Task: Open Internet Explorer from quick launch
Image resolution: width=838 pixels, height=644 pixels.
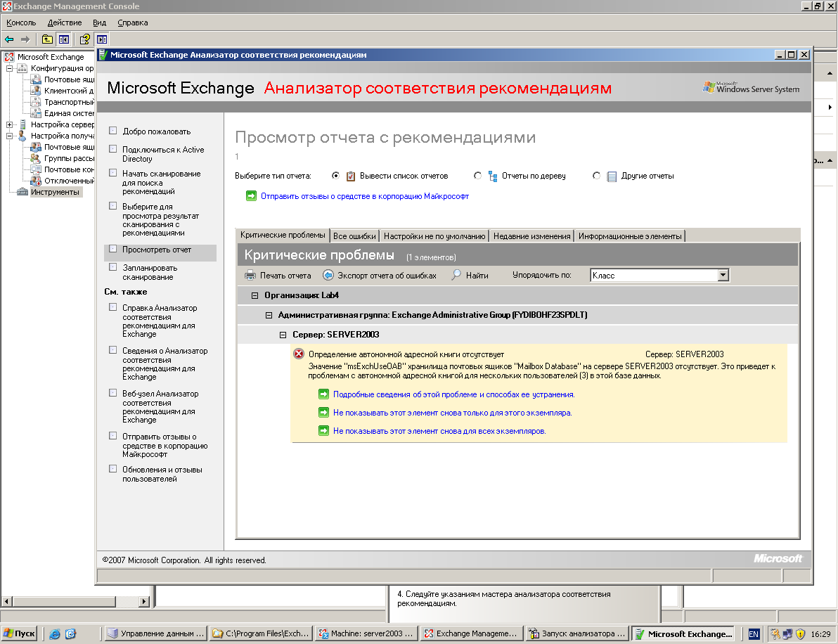Action: point(55,634)
